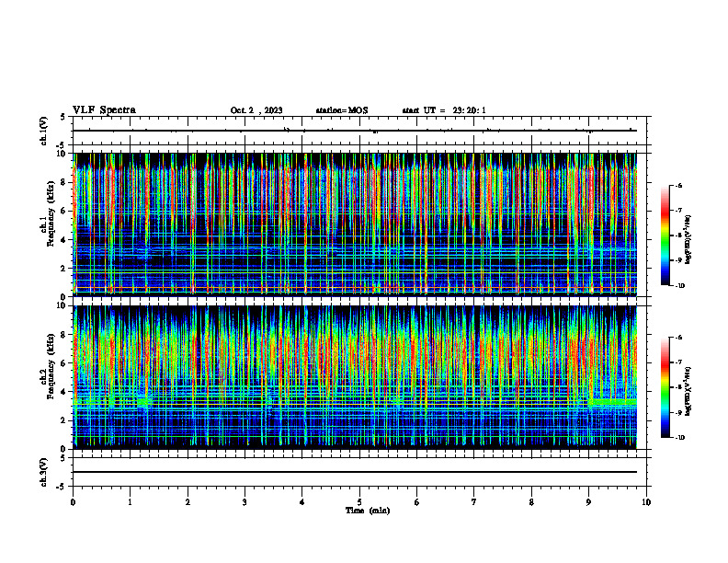Click the ch.2 frequency axis "2" tick label
This screenshot has width=728, height=563.
coord(64,420)
